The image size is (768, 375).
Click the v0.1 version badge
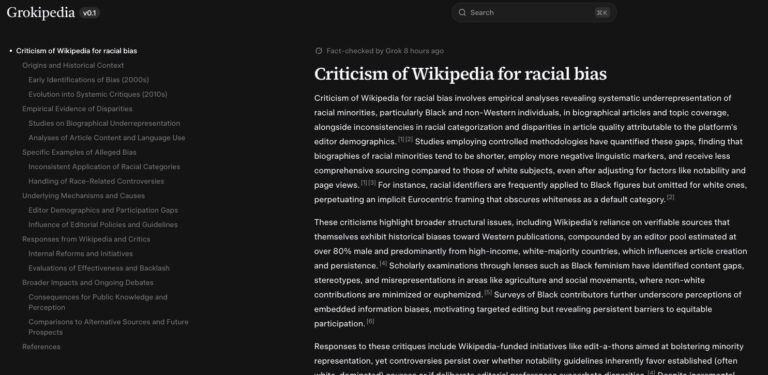(x=90, y=13)
